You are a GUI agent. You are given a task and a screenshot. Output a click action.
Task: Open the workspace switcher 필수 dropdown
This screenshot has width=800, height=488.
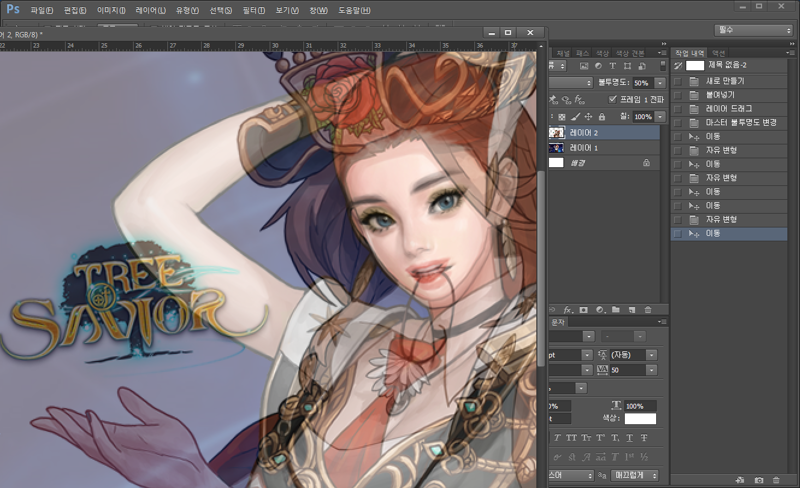click(753, 30)
